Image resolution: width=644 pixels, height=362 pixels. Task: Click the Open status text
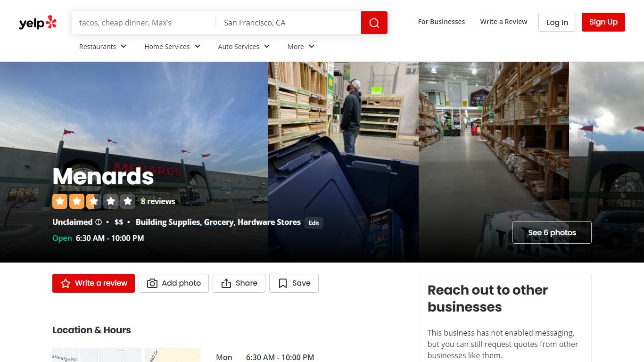pyautogui.click(x=62, y=238)
